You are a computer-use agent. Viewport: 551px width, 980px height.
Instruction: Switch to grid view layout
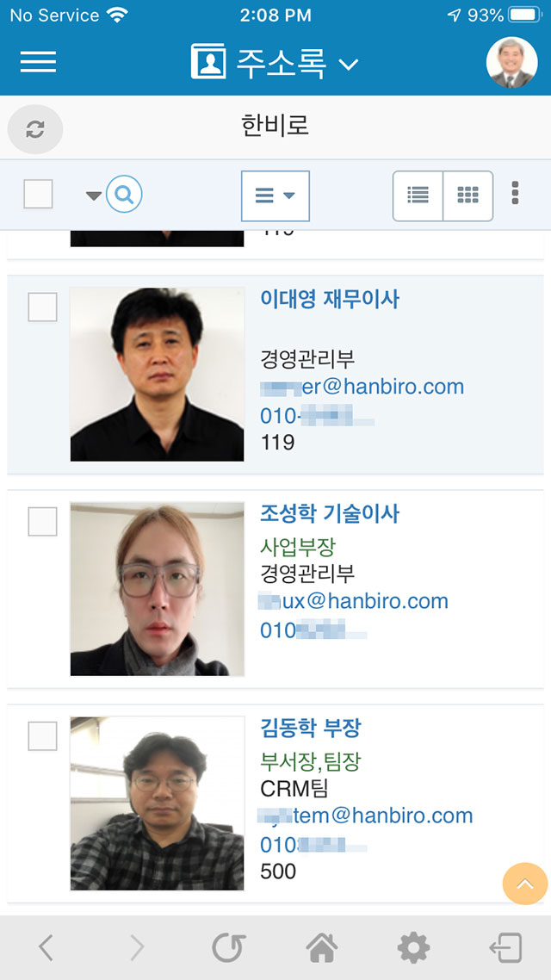click(x=467, y=195)
